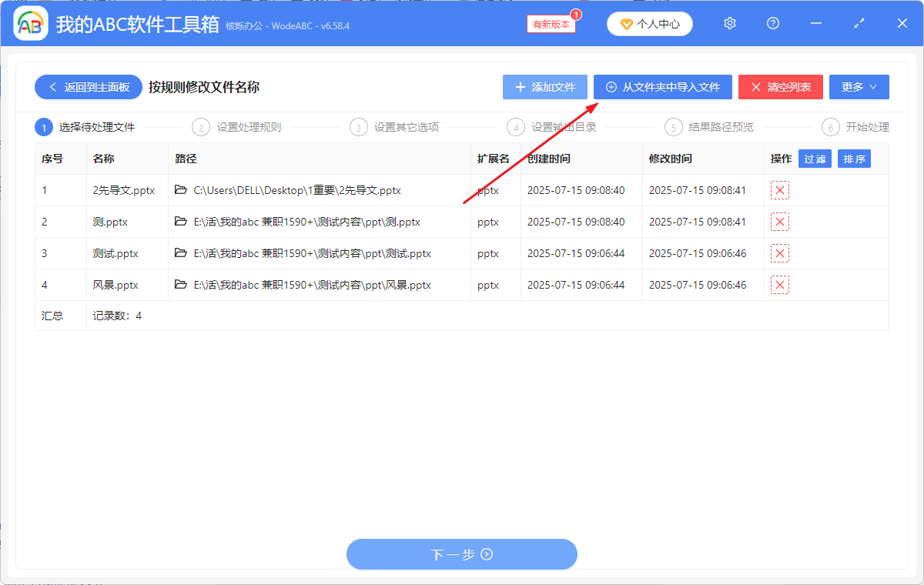Delete 测试.pptx with the X operation icon
The image size is (924, 585).
pyautogui.click(x=779, y=253)
